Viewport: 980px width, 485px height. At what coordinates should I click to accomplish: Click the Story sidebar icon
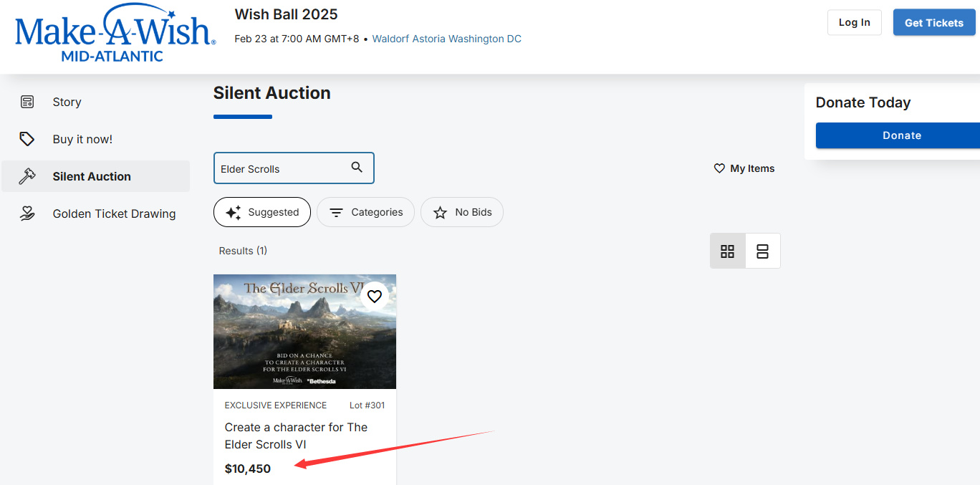point(27,102)
